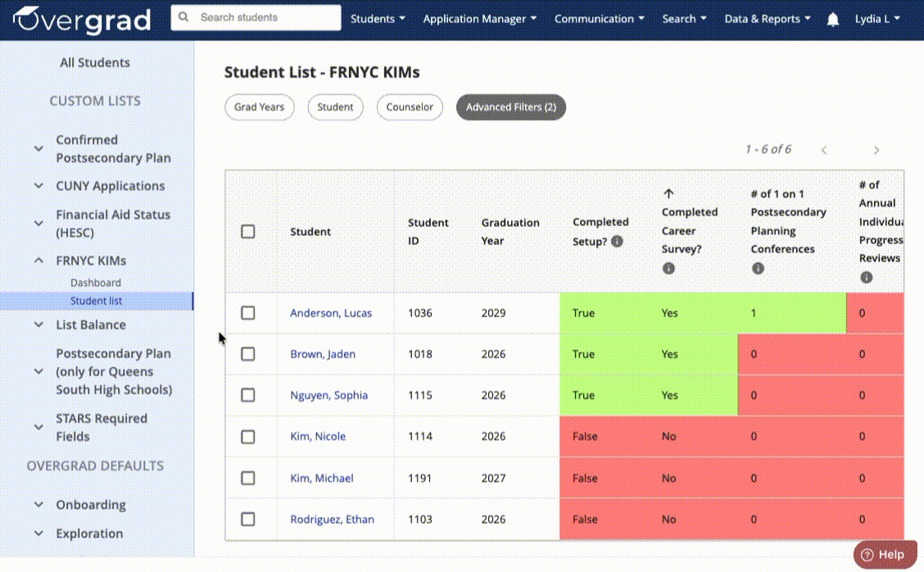Open Kim, Nicole student profile

click(x=318, y=436)
